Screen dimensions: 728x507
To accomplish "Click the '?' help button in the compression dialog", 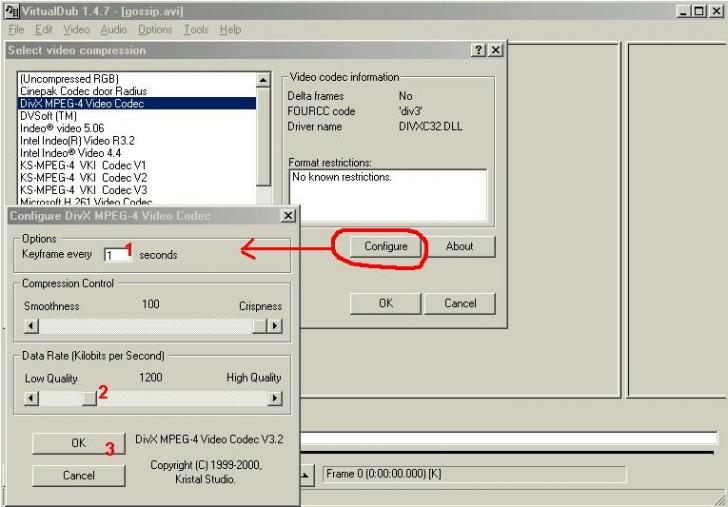I will click(479, 50).
